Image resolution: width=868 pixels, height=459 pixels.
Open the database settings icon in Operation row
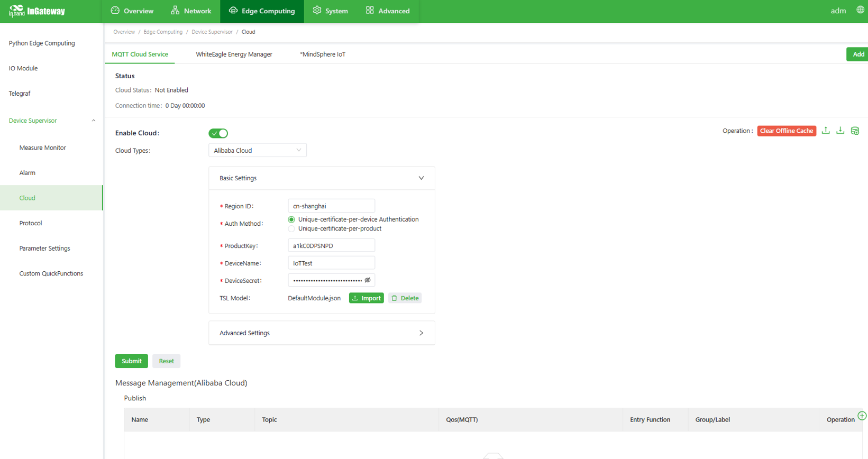(x=855, y=131)
